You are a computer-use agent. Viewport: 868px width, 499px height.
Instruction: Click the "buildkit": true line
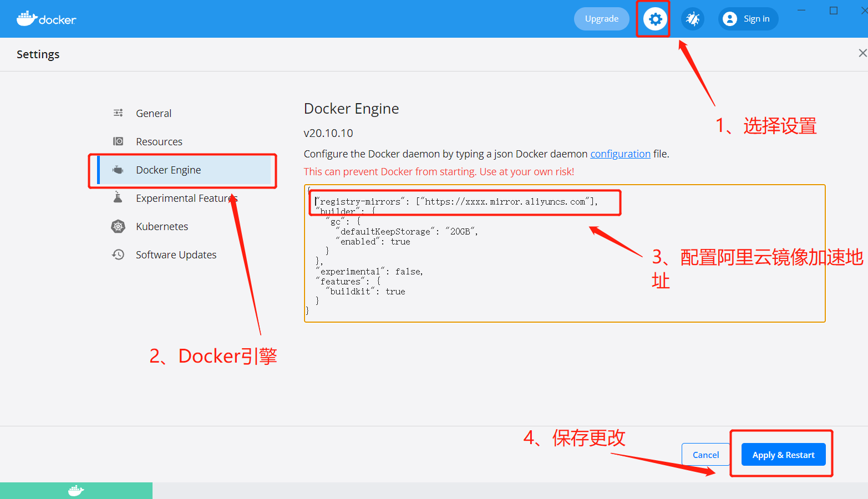(365, 292)
